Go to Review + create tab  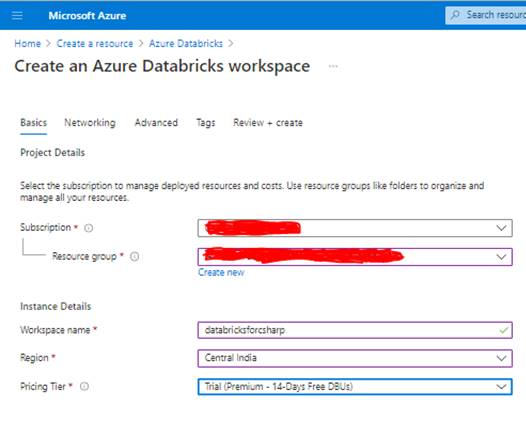tap(268, 123)
